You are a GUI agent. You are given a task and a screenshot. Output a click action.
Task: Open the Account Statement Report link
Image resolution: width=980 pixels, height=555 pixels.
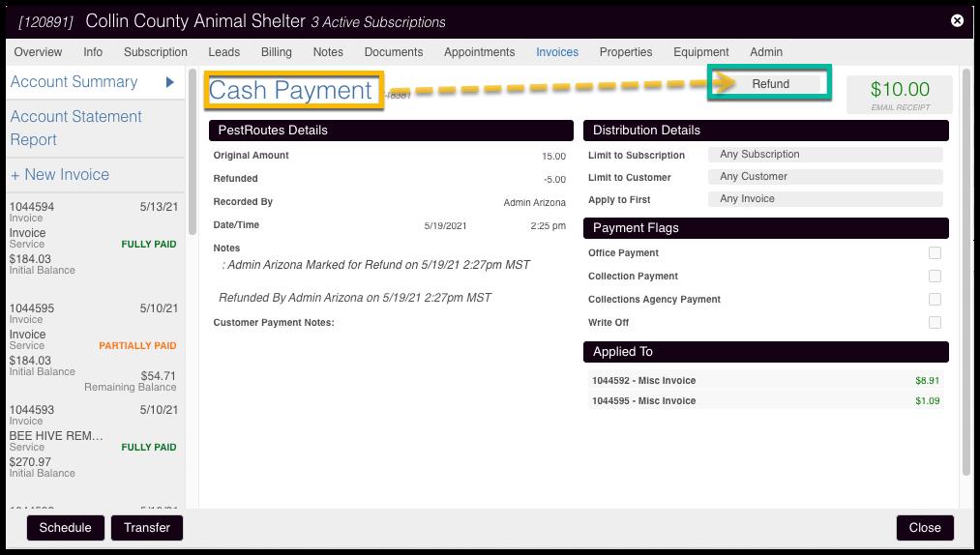coord(75,128)
